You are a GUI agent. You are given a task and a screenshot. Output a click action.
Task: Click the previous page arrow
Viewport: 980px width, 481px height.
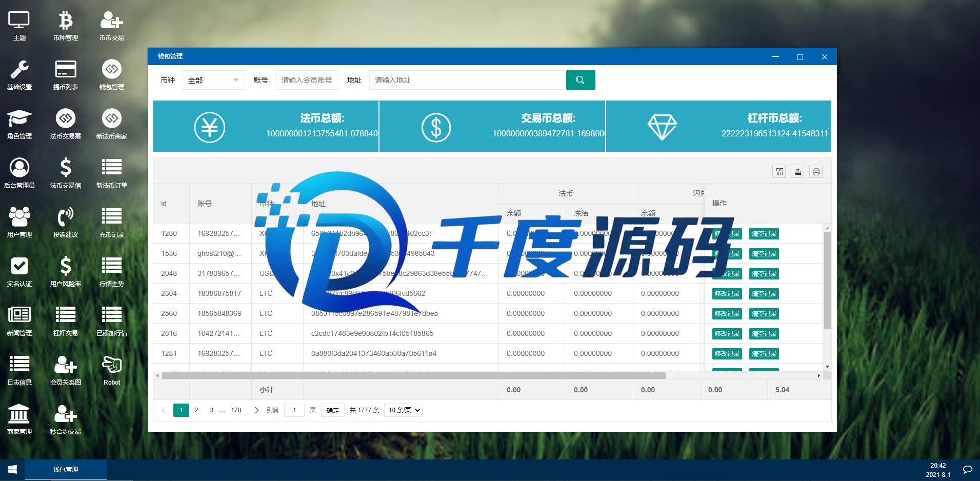(x=164, y=410)
